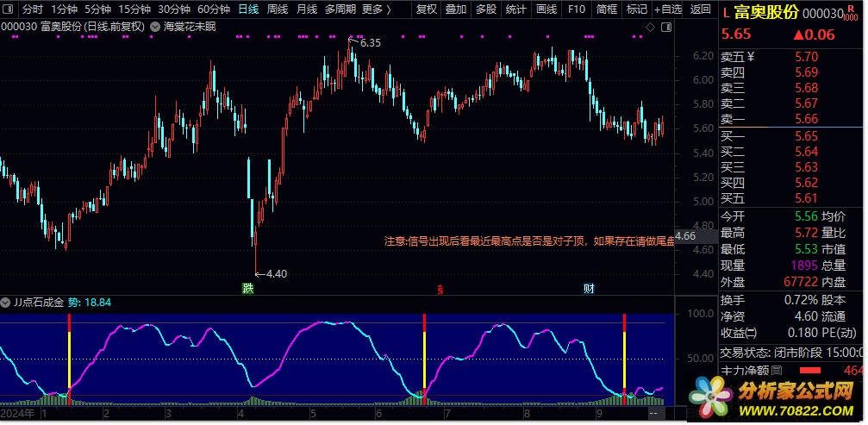
Task: Click the R margin badge beside stock code
Action: pos(851,9)
